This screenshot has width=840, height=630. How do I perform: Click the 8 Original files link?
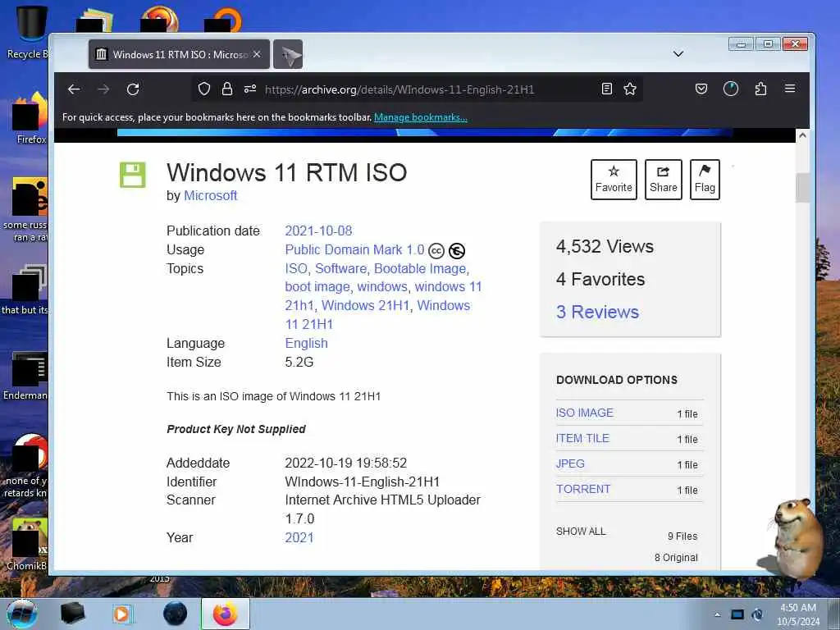(676, 558)
